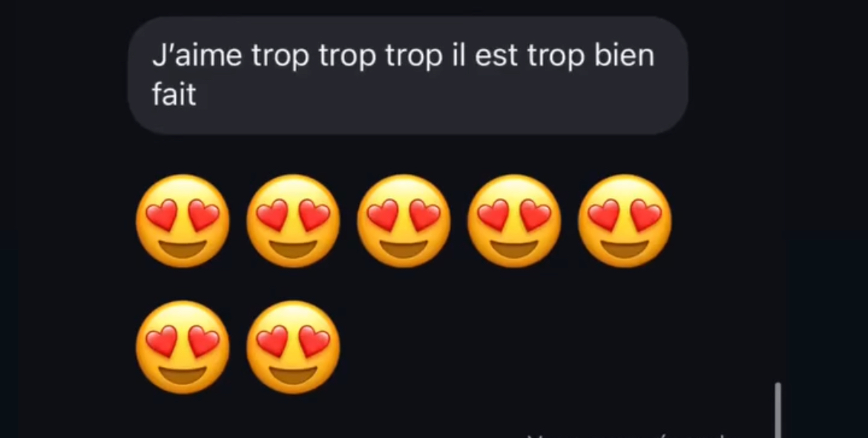
Task: Tap second heart-eyes emoji in bottom row
Action: coord(293,348)
